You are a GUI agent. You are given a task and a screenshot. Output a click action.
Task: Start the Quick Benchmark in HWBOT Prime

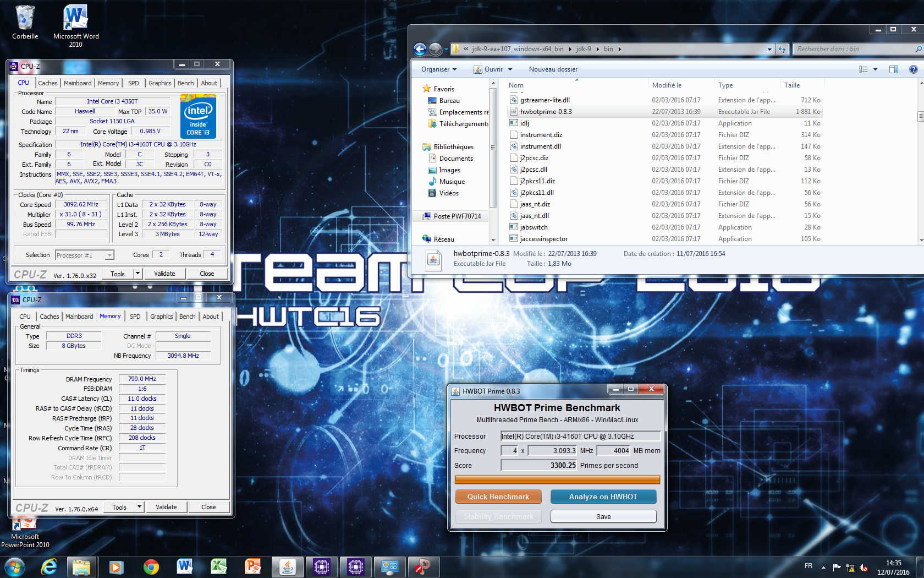(498, 497)
